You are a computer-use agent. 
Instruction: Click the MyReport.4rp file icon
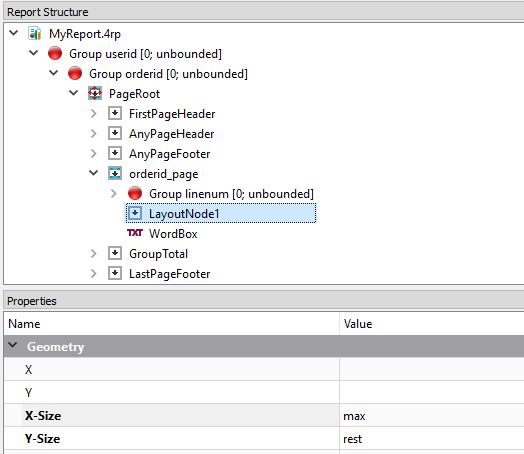34,33
